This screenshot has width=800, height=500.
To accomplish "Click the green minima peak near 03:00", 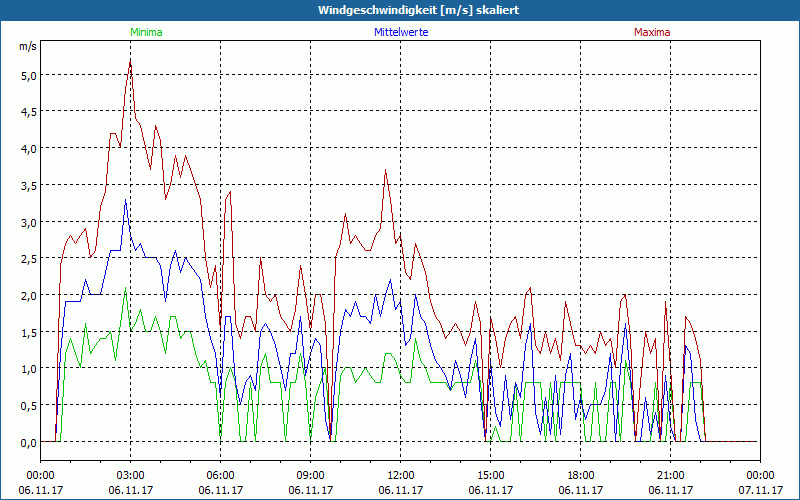I will 126,288.
